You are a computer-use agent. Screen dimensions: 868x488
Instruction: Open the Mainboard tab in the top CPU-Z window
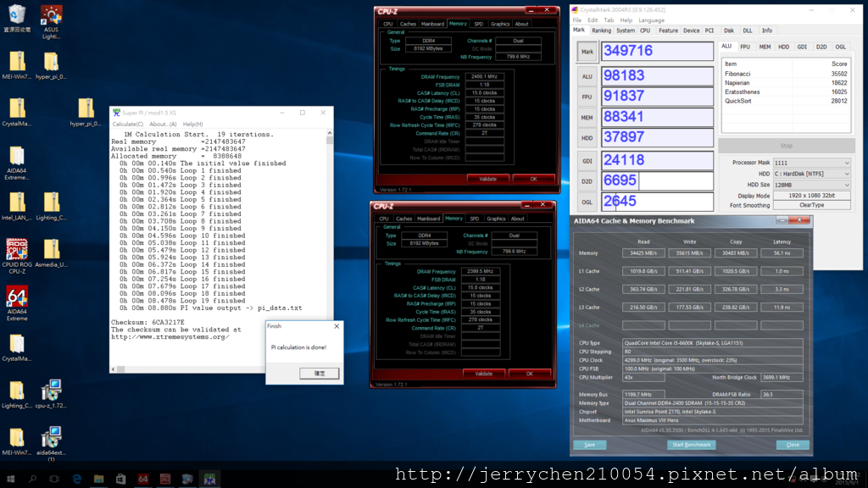(x=432, y=24)
